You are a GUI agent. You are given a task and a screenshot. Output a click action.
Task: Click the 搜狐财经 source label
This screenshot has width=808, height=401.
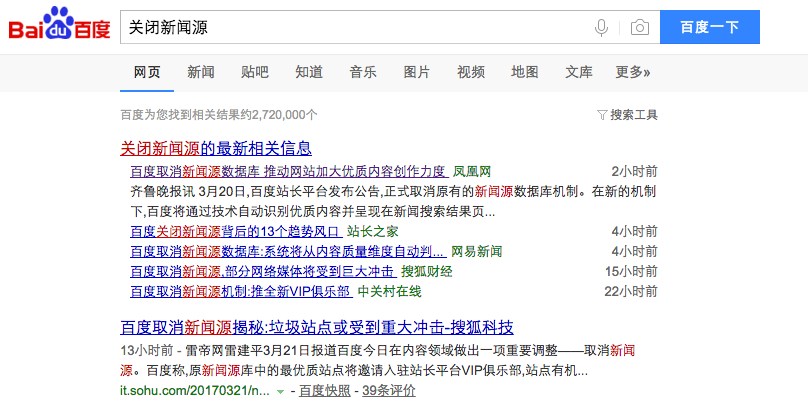[x=427, y=272]
